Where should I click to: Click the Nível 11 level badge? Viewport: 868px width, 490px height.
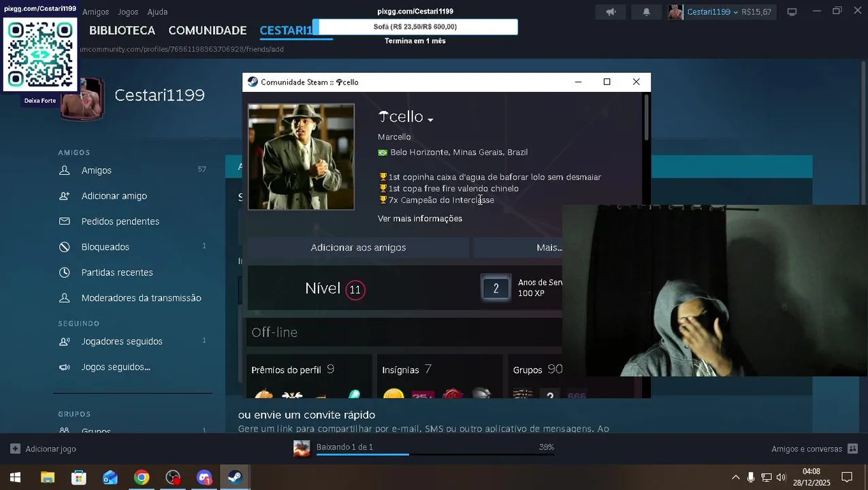(x=355, y=290)
